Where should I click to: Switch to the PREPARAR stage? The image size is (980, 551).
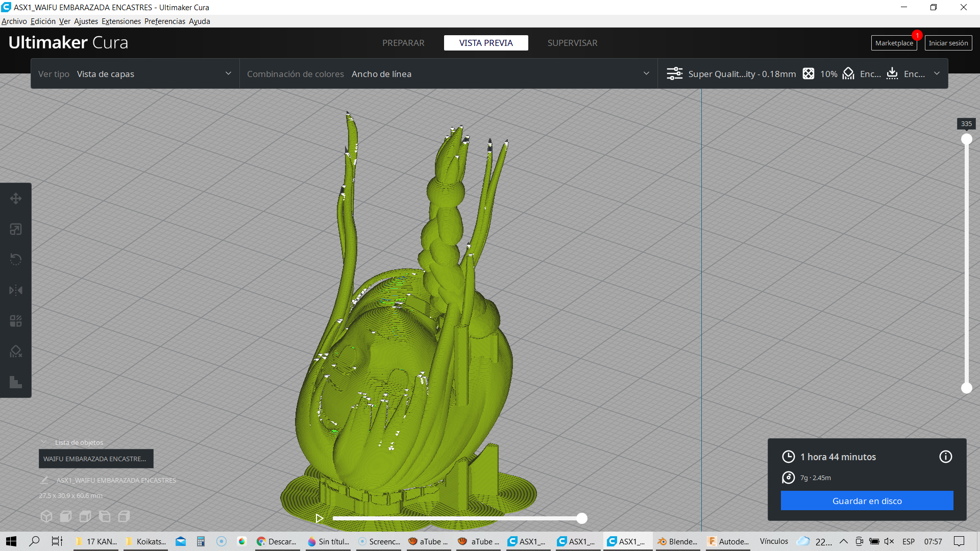pyautogui.click(x=403, y=43)
